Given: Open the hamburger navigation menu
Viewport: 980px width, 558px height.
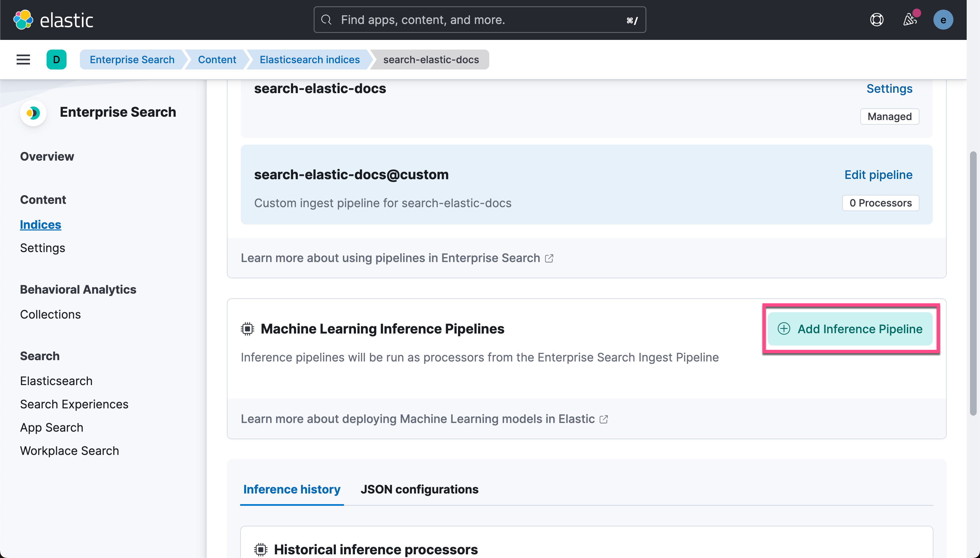Looking at the screenshot, I should point(23,60).
